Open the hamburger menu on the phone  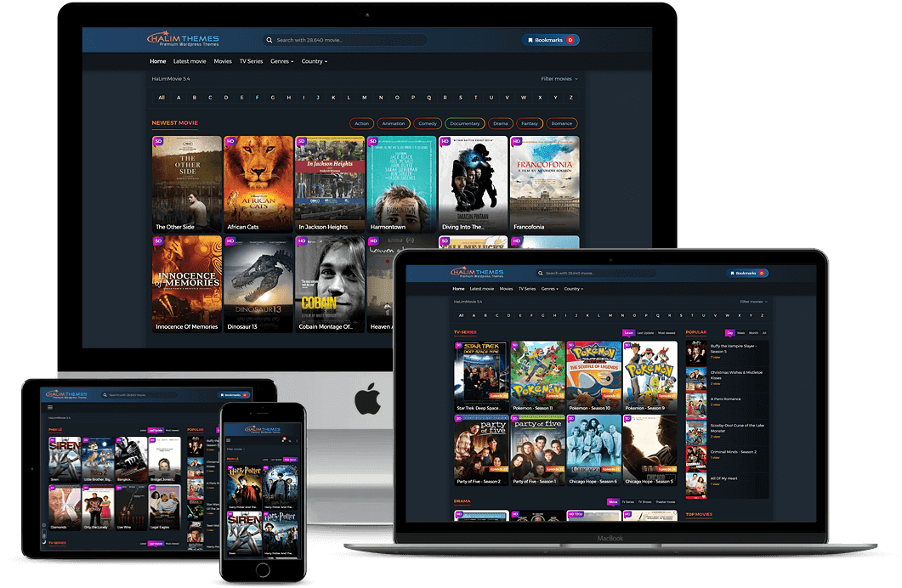click(229, 440)
